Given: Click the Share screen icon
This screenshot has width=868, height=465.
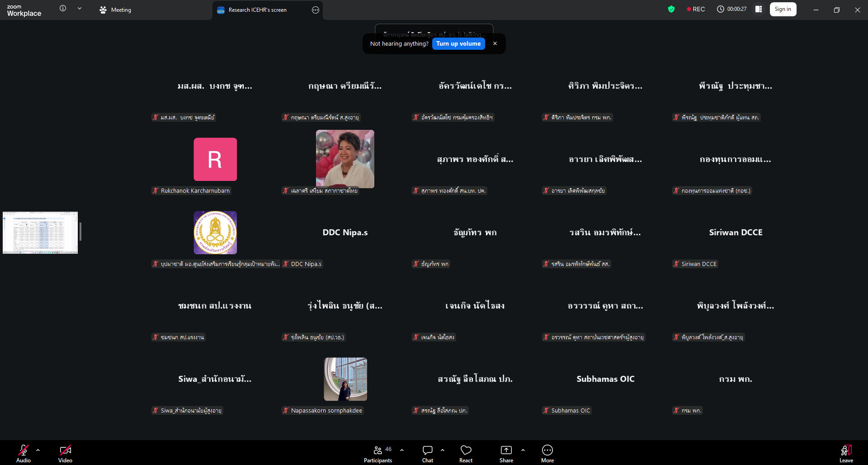Looking at the screenshot, I should click(506, 453).
